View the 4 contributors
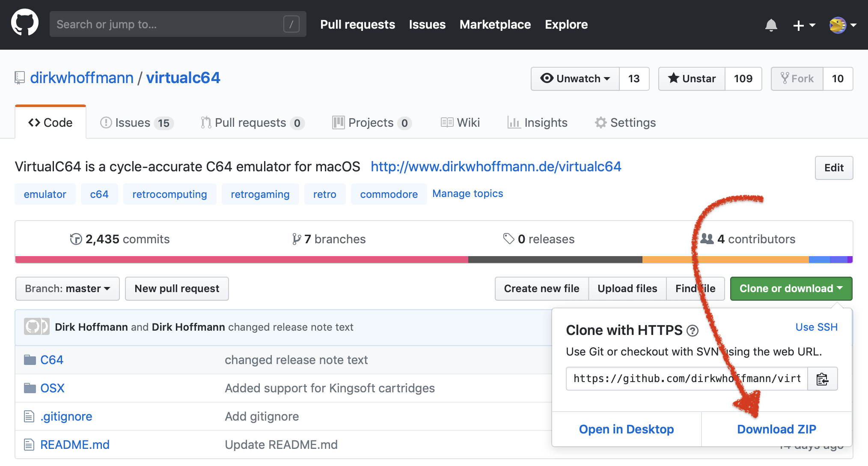This screenshot has height=466, width=868. point(748,239)
